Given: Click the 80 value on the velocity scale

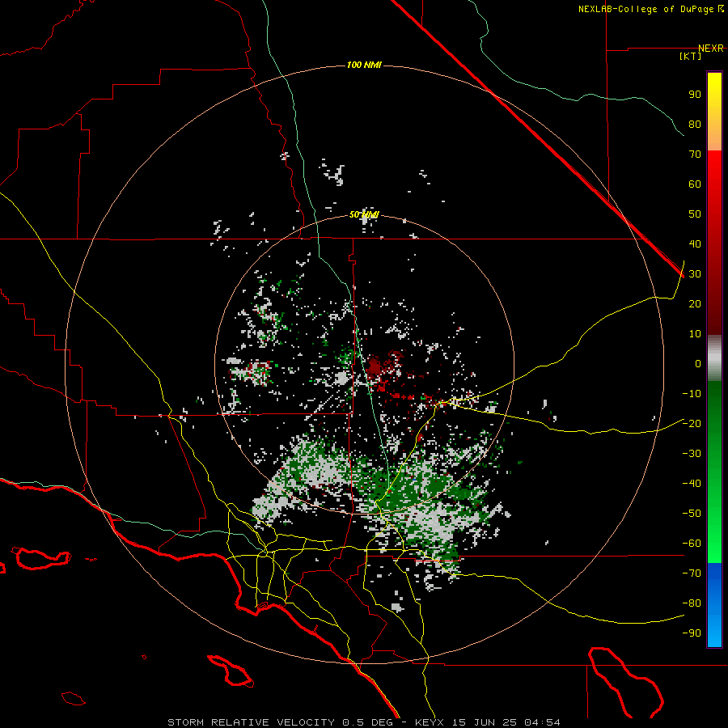Looking at the screenshot, I should (x=695, y=124).
